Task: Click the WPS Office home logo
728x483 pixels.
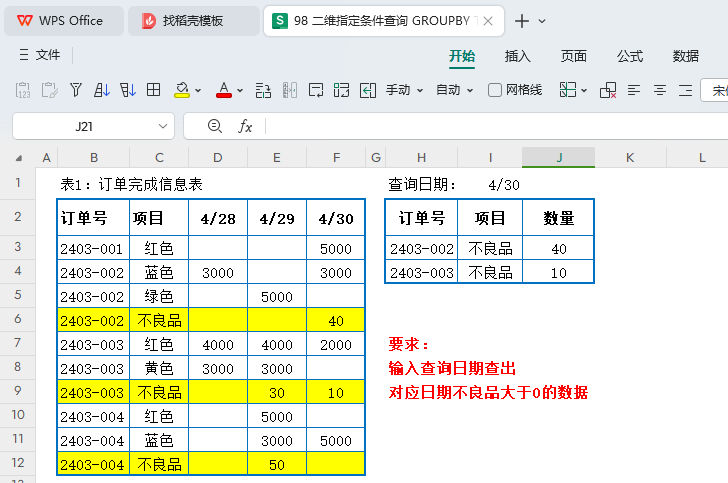Action: 25,21
